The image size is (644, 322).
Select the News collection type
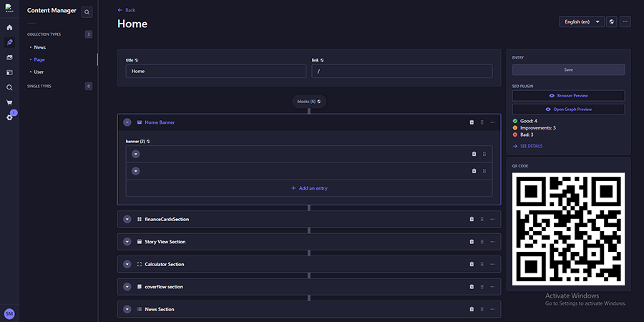(40, 47)
